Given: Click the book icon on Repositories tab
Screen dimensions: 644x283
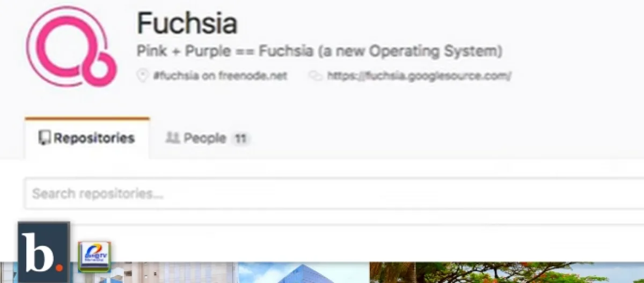Looking at the screenshot, I should (x=44, y=138).
